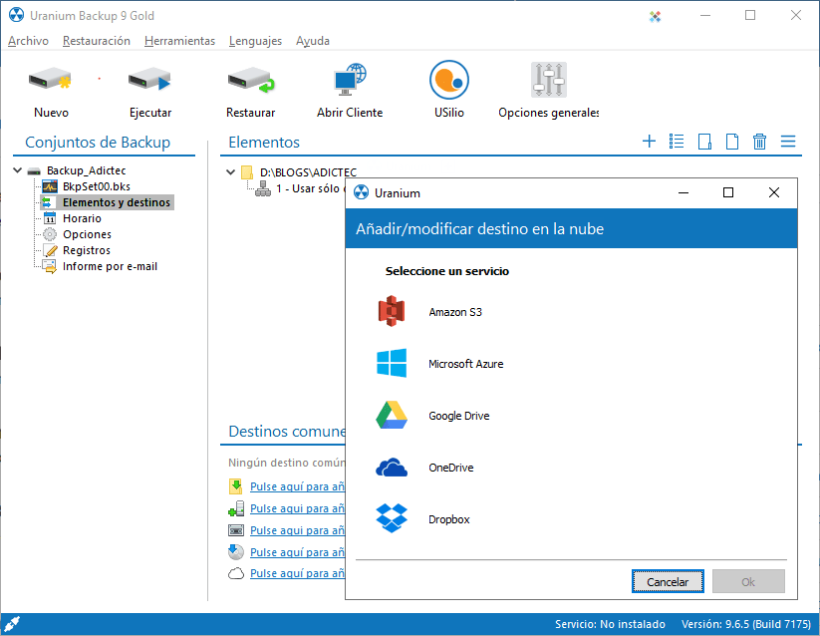This screenshot has height=636, width=820.
Task: Open USilio from the toolbar
Action: pyautogui.click(x=449, y=81)
